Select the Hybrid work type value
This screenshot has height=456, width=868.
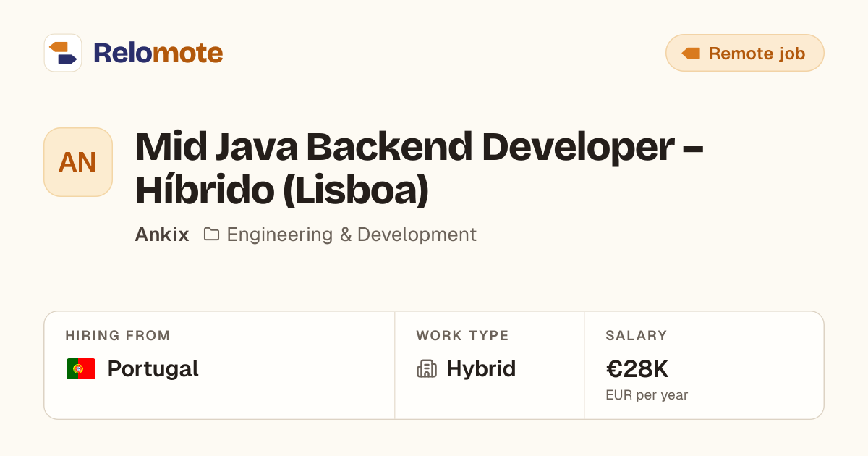pos(481,369)
